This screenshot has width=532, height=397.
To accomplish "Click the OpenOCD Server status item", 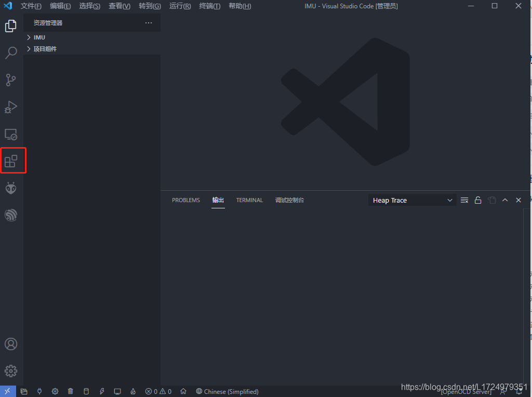I will [x=466, y=392].
